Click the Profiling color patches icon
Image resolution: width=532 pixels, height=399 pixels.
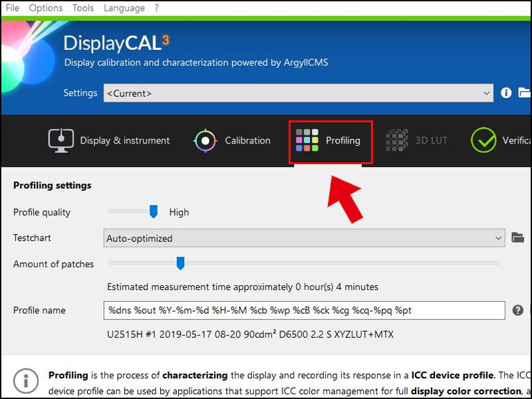[x=307, y=140]
